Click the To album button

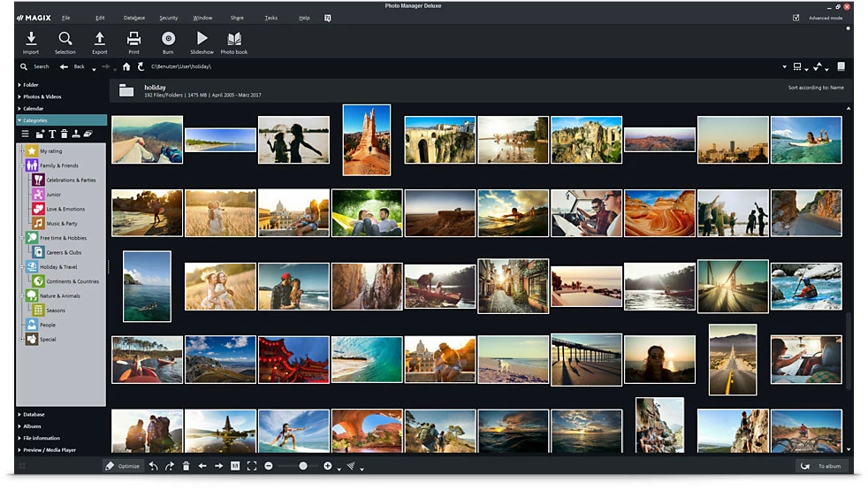tap(822, 465)
